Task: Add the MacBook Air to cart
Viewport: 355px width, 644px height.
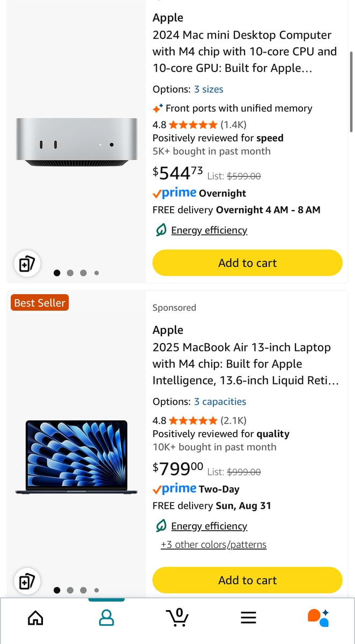Action: (247, 580)
